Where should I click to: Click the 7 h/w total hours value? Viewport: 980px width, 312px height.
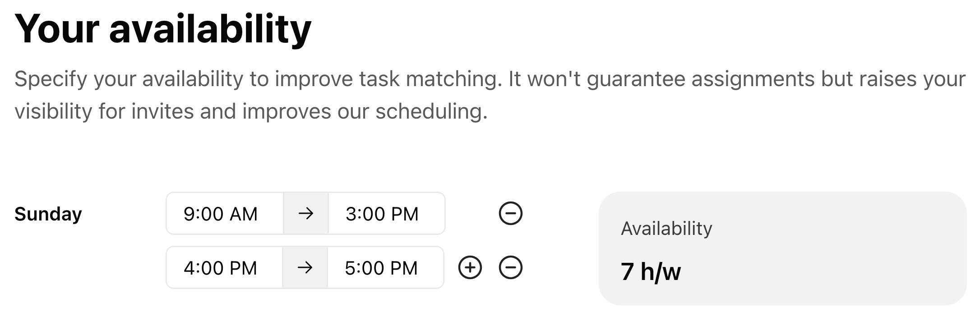click(651, 271)
